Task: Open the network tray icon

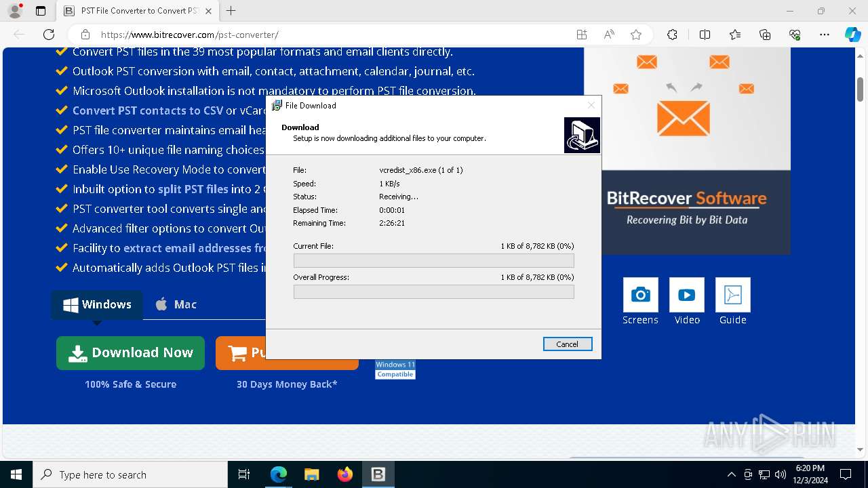Action: point(764,474)
